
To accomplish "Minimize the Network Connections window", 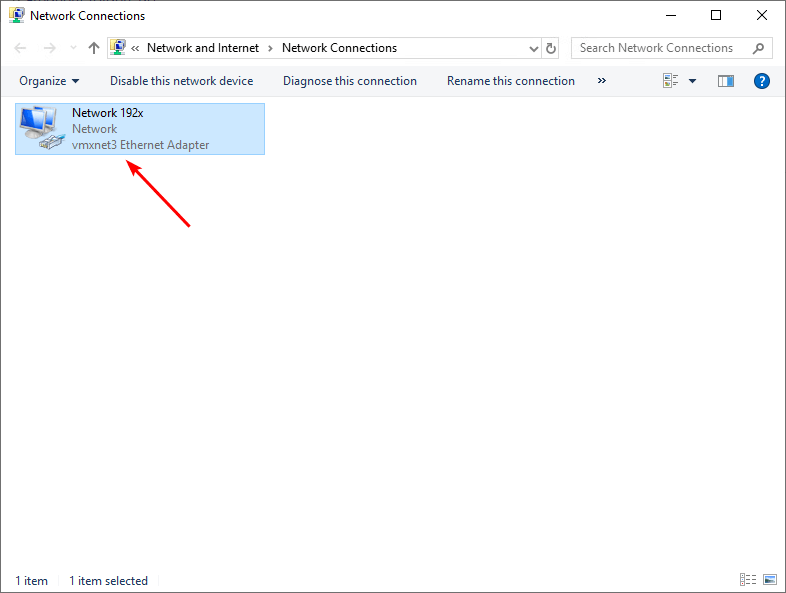I will point(671,16).
